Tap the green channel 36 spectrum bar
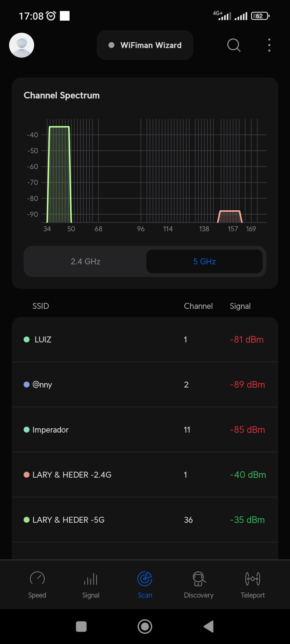This screenshot has height=644, width=290. point(59,174)
